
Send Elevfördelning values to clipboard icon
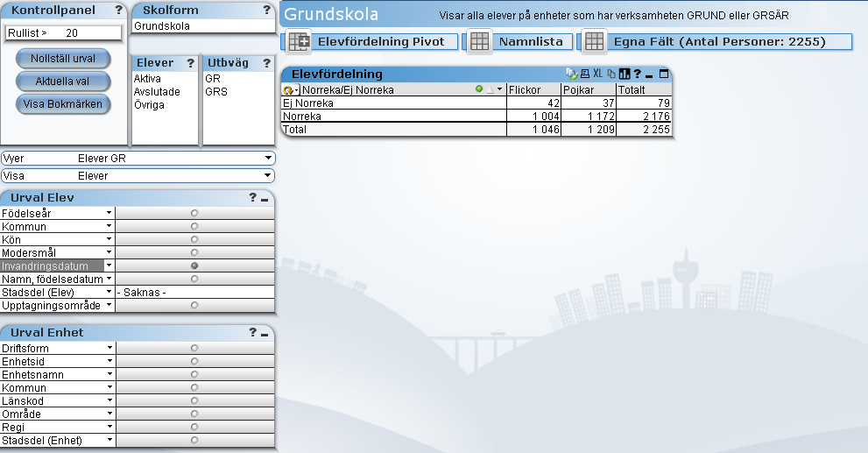pos(571,74)
